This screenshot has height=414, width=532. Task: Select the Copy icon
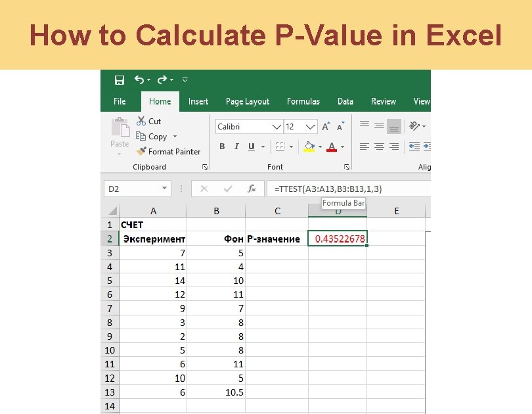click(x=141, y=136)
